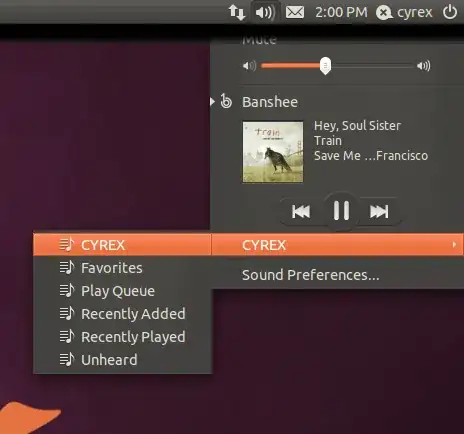Click the playlist icon beside Play Queue
Image resolution: width=464 pixels, height=434 pixels.
click(x=67, y=291)
